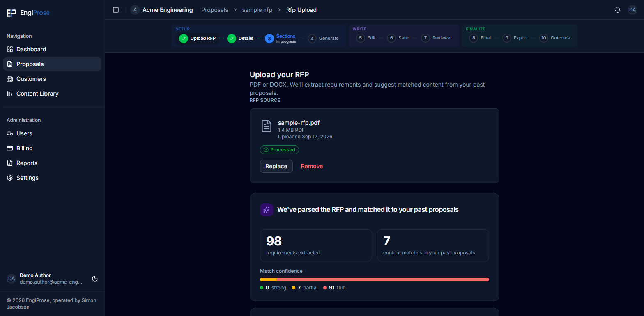644x316 pixels.
Task: Click the 98 requirements extracted card
Action: (x=316, y=245)
